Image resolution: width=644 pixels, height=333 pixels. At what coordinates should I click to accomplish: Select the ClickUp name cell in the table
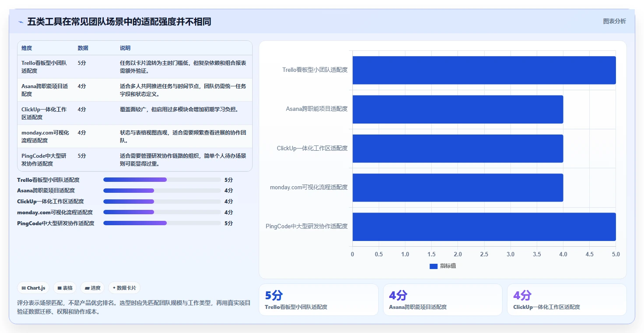pos(46,113)
